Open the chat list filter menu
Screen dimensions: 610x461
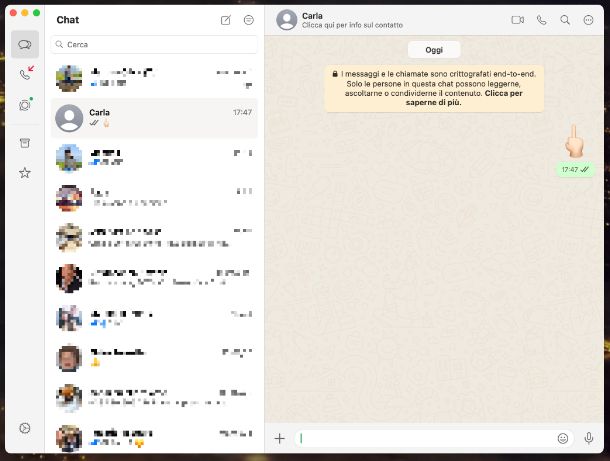tap(248, 20)
